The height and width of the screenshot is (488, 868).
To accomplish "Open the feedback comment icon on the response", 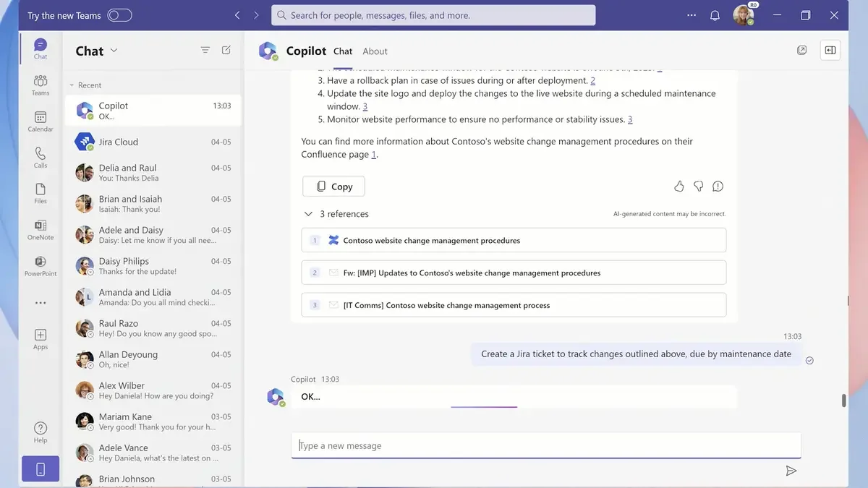I will click(718, 187).
